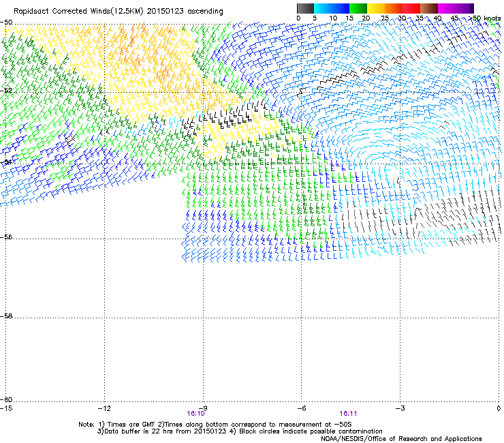Click the gray 0-5 knots color swatch
The height and width of the screenshot is (443, 504).
[305, 8]
